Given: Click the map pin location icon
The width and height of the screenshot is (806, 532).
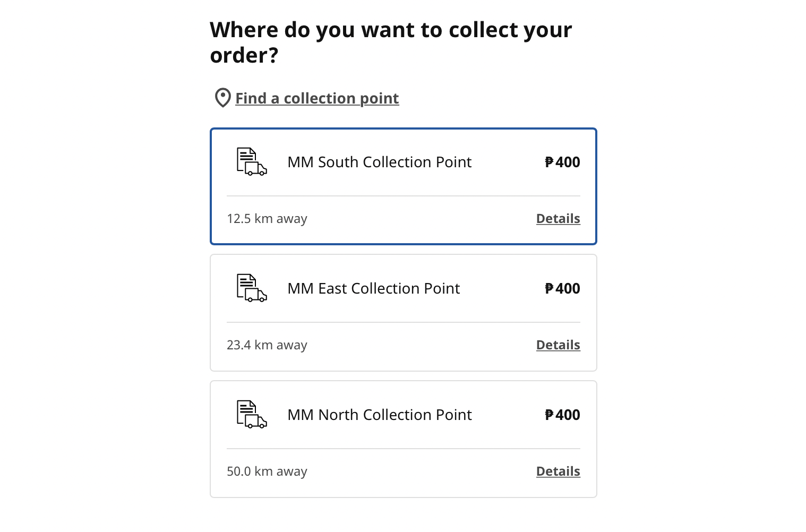Looking at the screenshot, I should (x=222, y=98).
